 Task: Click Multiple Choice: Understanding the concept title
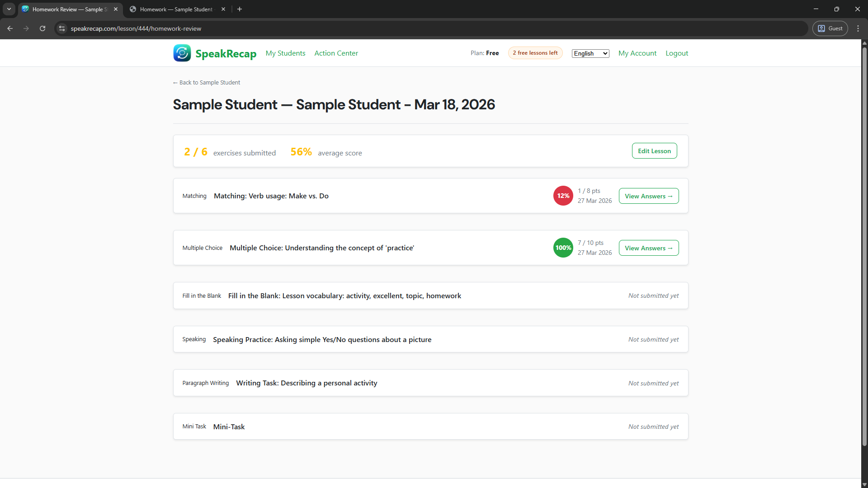click(x=322, y=248)
